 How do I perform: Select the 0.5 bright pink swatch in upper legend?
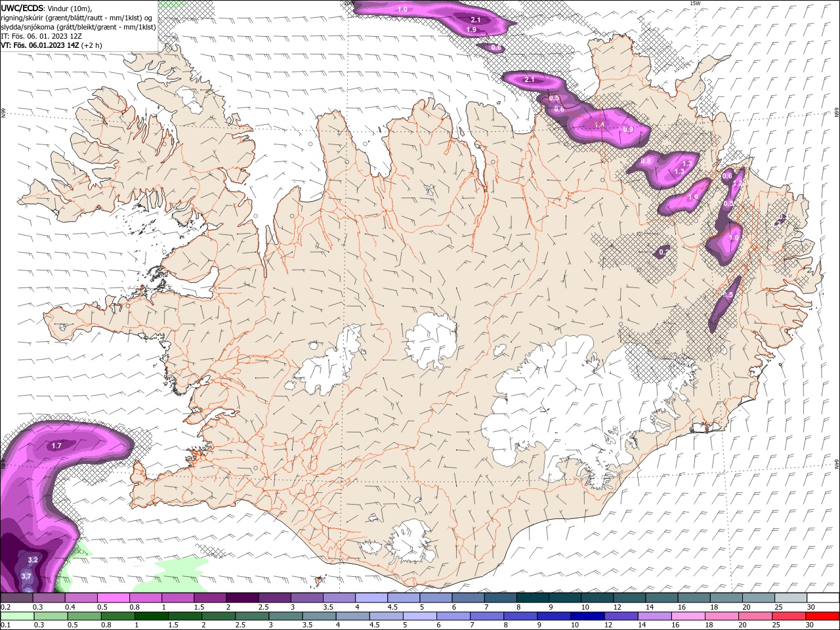coord(113,598)
